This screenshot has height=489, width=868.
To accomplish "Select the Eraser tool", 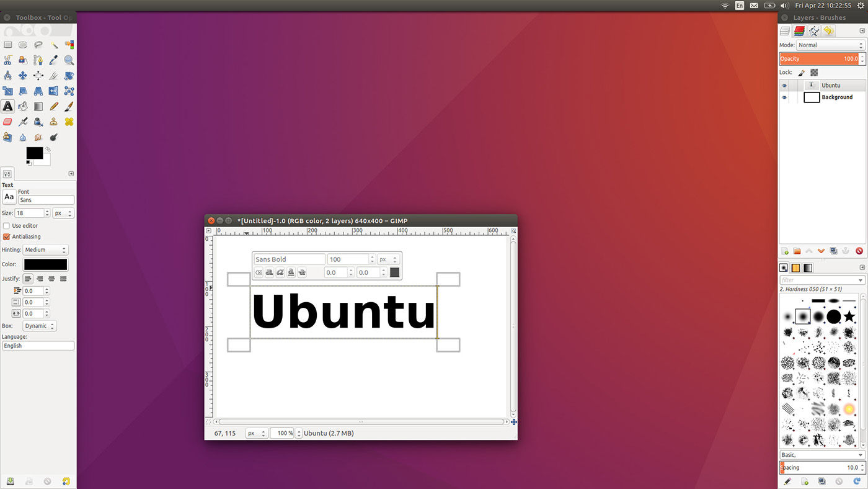I will [7, 122].
